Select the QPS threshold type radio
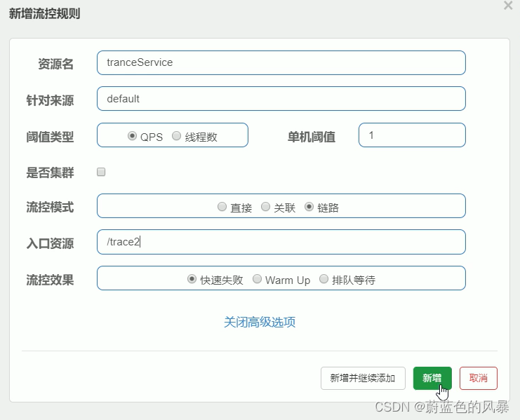The width and height of the screenshot is (520, 420). 132,136
